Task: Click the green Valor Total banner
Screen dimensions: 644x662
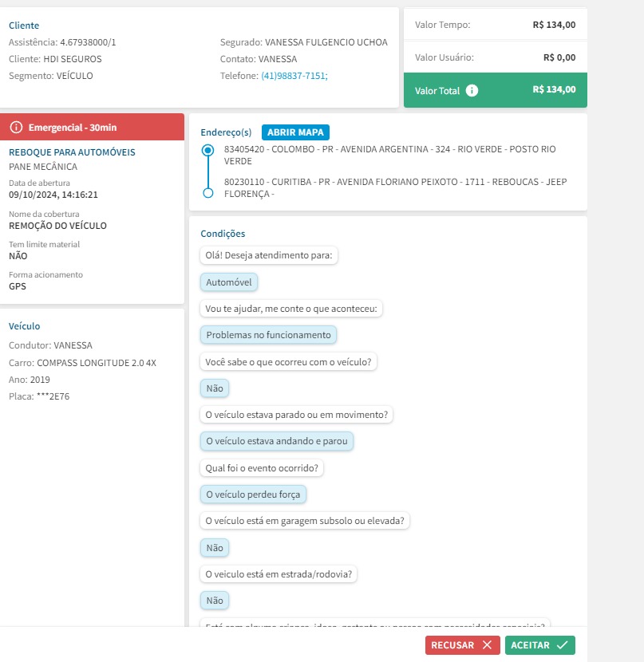Action: pos(495,90)
